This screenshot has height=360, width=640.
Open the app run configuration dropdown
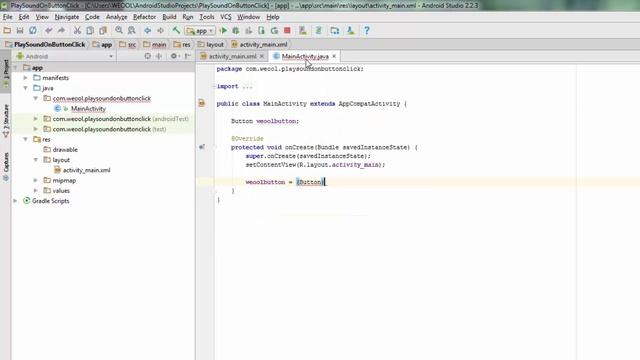pyautogui.click(x=200, y=31)
